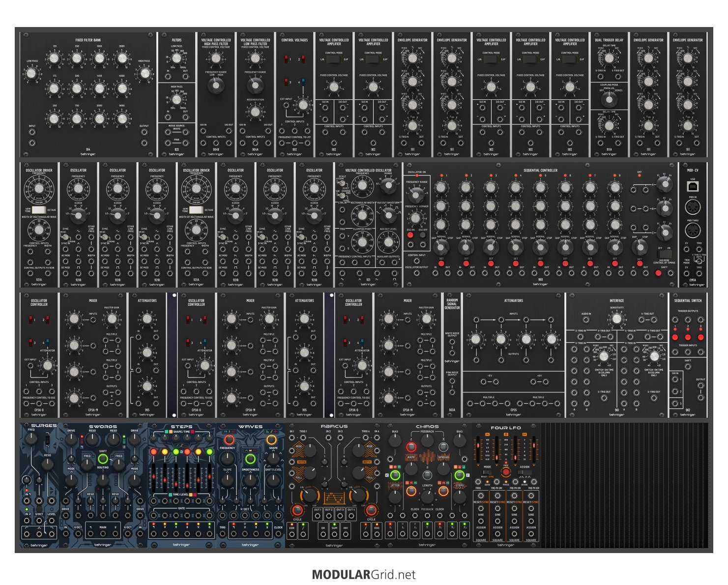Click the first fader on Four LFO
This screenshot has width=728, height=585.
click(x=479, y=450)
